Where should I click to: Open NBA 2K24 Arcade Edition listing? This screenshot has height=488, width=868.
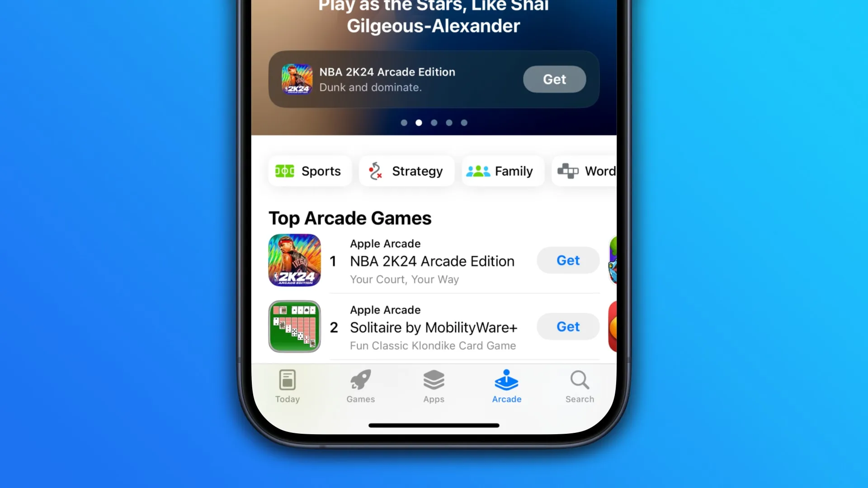[432, 261]
